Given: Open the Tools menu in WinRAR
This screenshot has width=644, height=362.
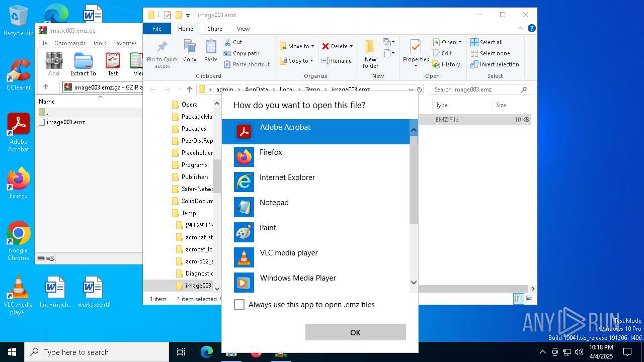Looking at the screenshot, I should coord(99,43).
